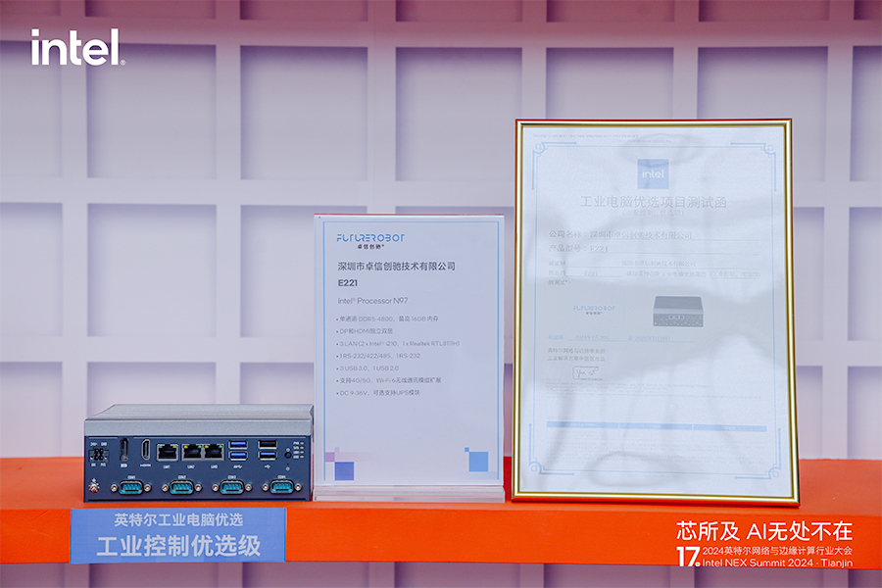The width and height of the screenshot is (882, 588).
Task: Click the company name 深圳市卓信创驰技术有限公司 on placard
Action: tap(396, 267)
